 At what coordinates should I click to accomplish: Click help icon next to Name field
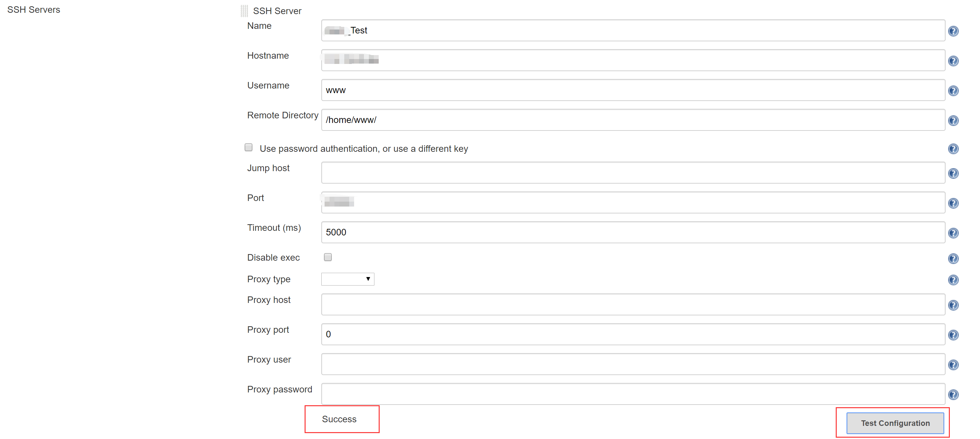[x=953, y=31]
